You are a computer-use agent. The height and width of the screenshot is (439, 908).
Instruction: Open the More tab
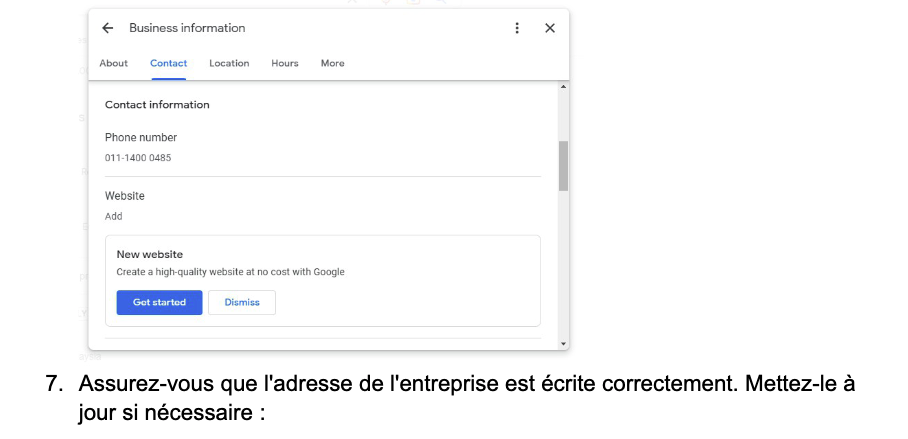point(333,63)
